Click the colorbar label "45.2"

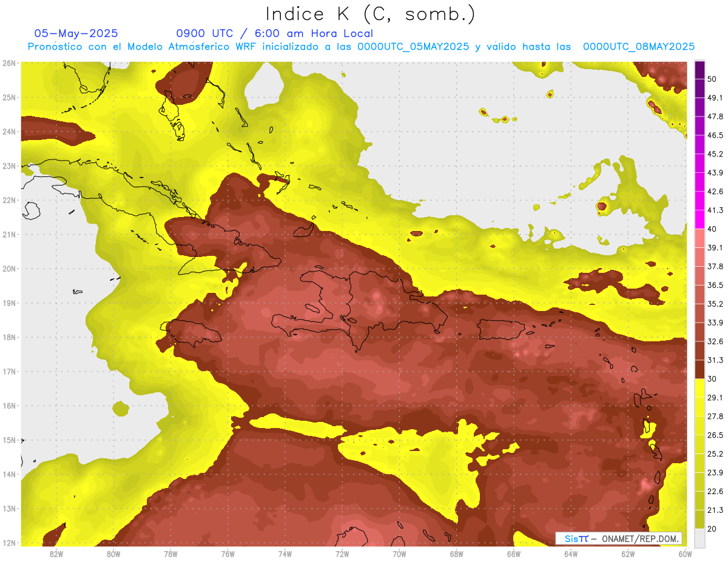click(715, 154)
